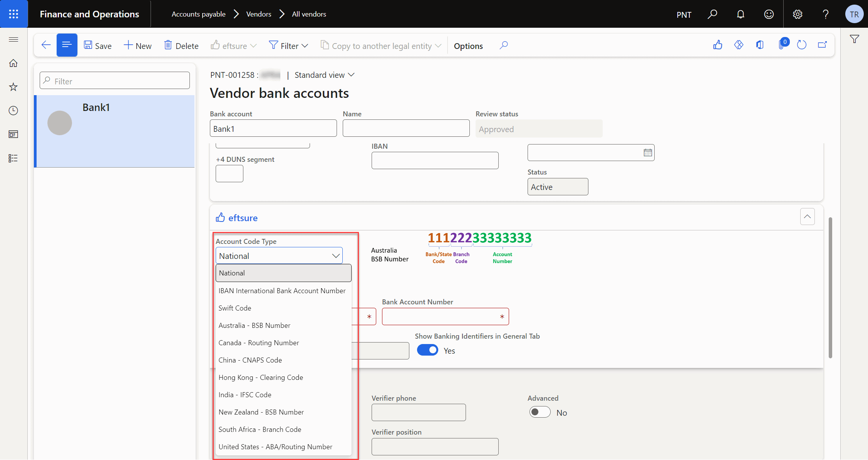The width and height of the screenshot is (868, 460).
Task: Go to the Home icon in sidebar
Action: pos(13,63)
